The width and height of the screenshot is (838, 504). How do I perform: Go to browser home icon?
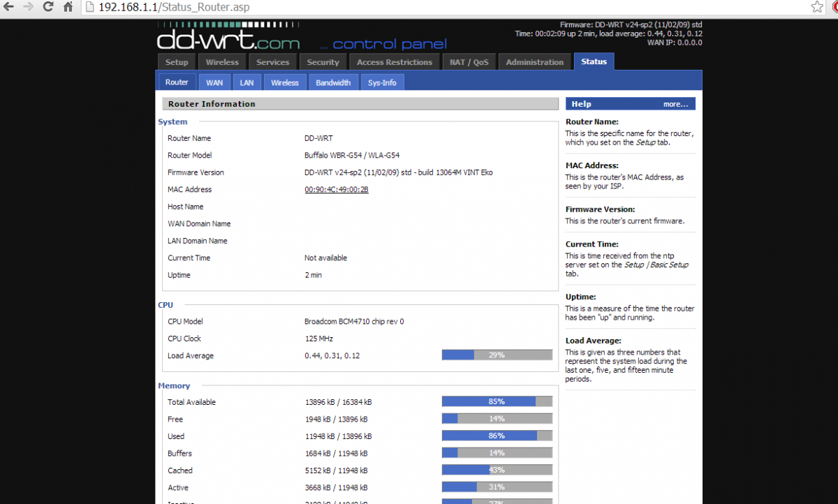(68, 8)
